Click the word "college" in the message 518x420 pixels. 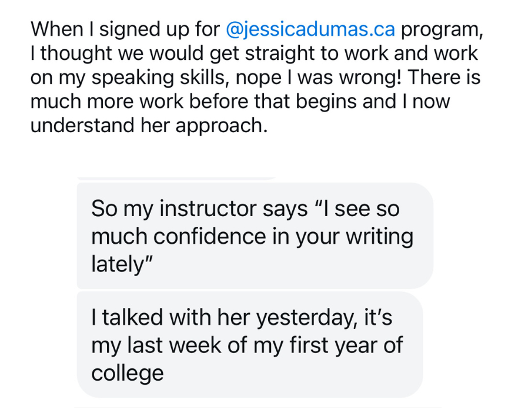[x=127, y=372]
